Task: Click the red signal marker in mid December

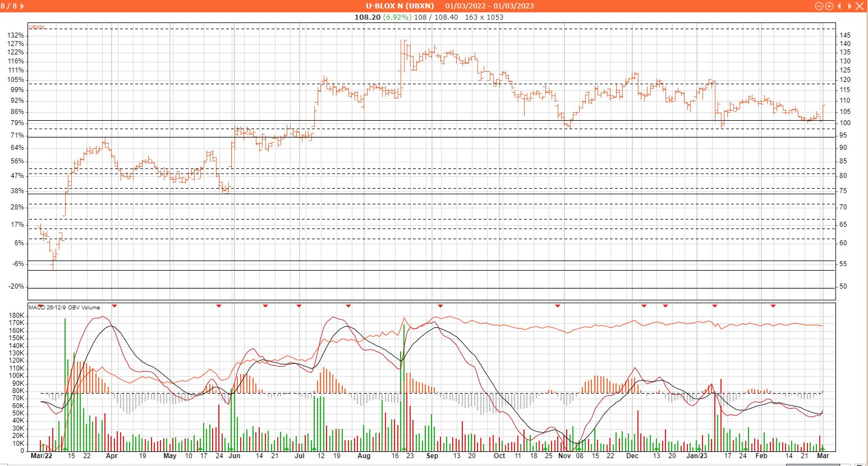Action: click(x=665, y=306)
